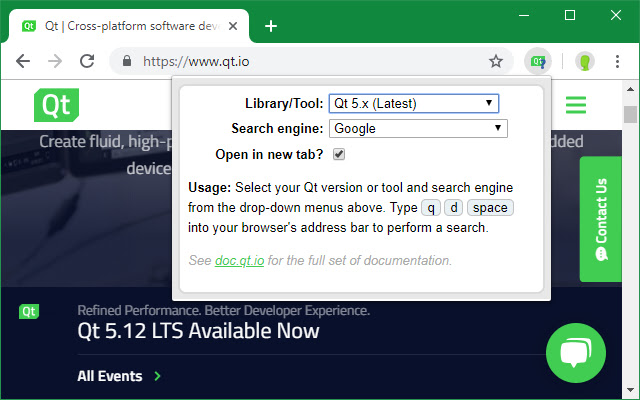This screenshot has width=640, height=400.
Task: Reload the page
Action: pos(87,61)
